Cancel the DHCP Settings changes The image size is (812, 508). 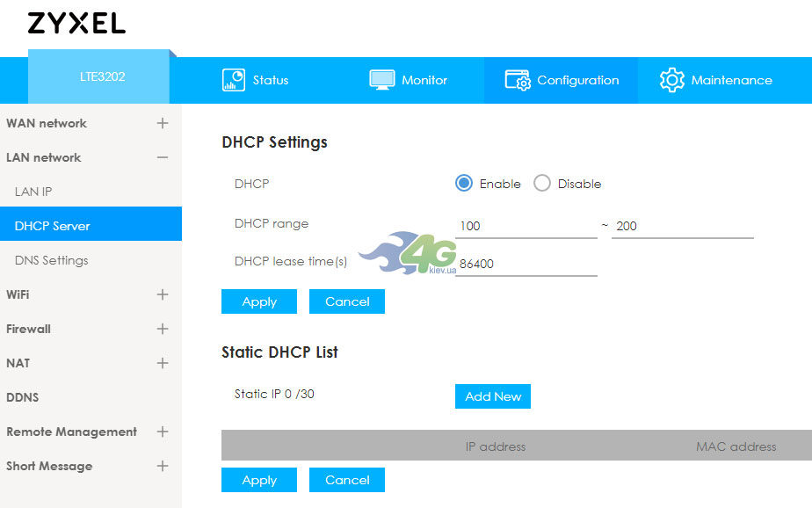click(x=347, y=301)
